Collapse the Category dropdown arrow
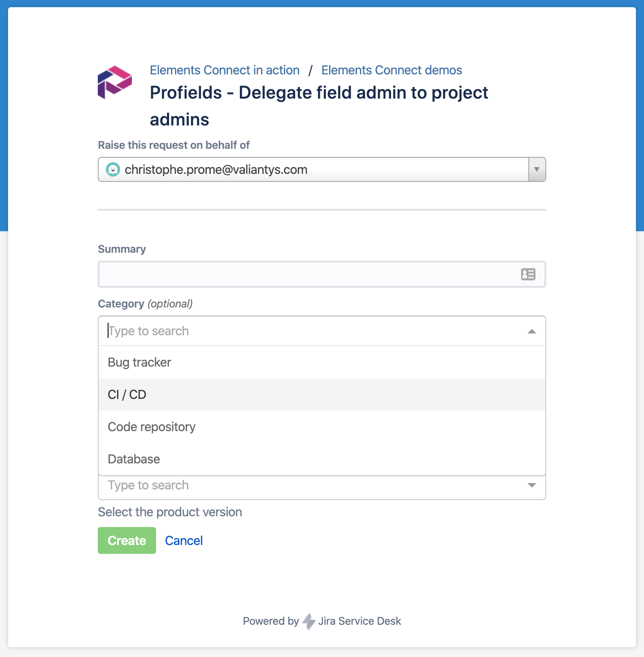Image resolution: width=644 pixels, height=657 pixels. (532, 331)
